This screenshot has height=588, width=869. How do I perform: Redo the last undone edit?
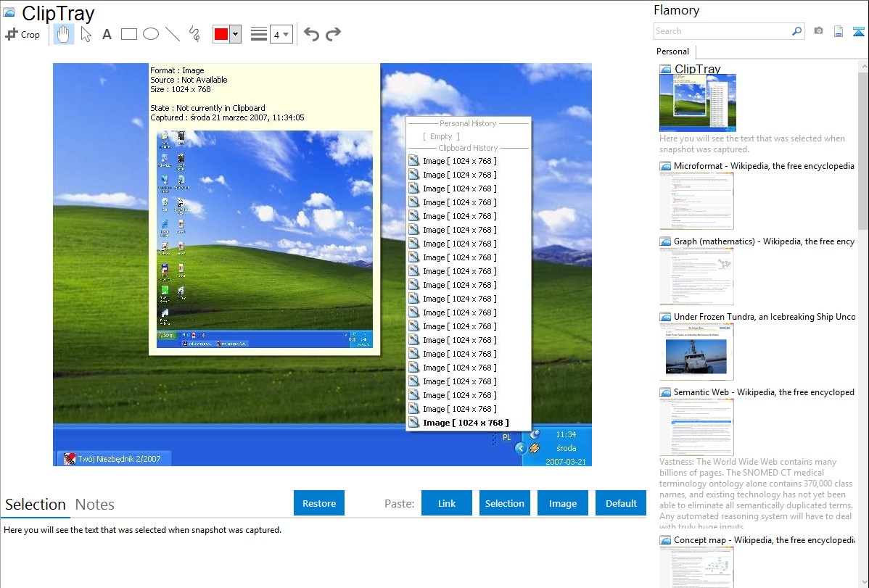tap(333, 34)
